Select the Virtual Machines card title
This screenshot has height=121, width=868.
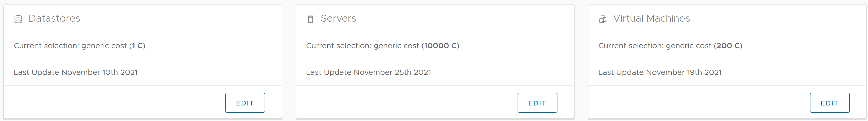click(651, 18)
